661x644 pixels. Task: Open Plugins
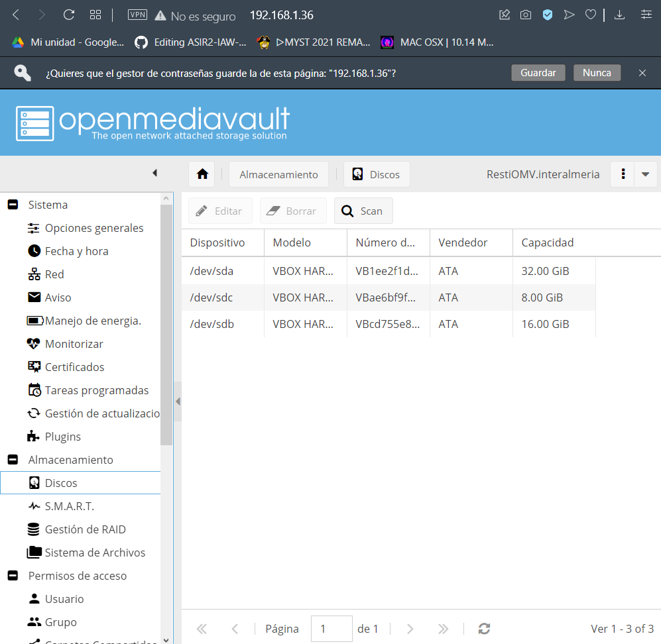pos(54,437)
